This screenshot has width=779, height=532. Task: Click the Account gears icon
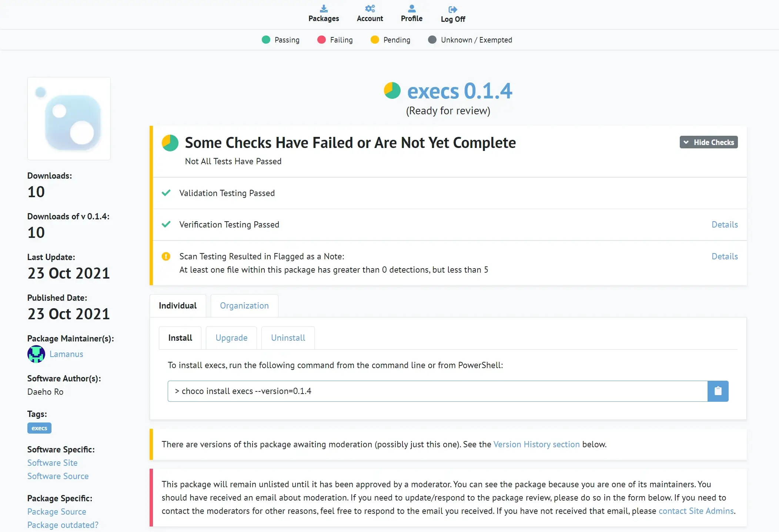pyautogui.click(x=370, y=9)
